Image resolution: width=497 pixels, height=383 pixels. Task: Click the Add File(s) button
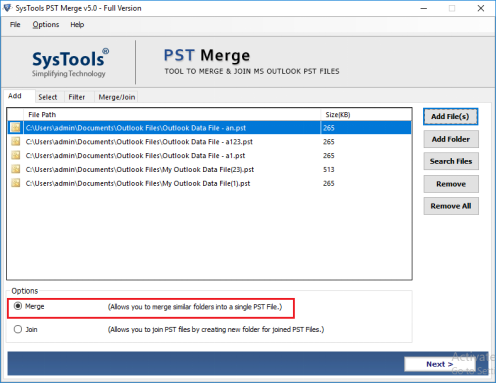450,116
